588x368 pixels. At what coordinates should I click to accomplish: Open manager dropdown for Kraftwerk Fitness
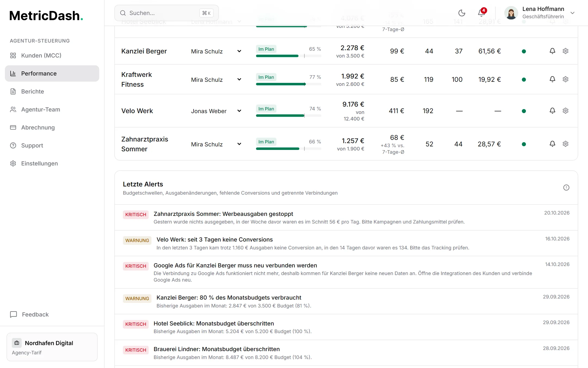point(216,80)
